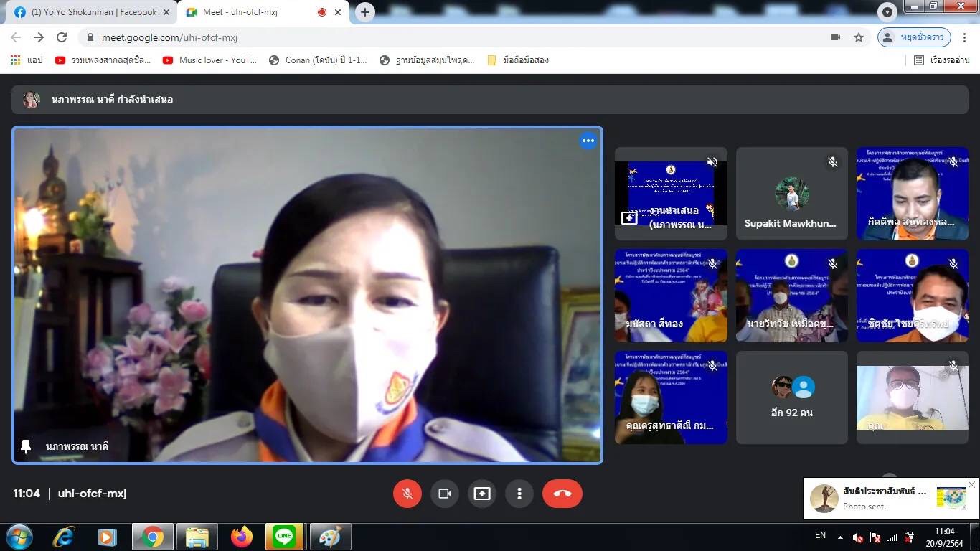Screen dimensions: 980x551
Task: Reload the Meet page
Action: point(62,37)
